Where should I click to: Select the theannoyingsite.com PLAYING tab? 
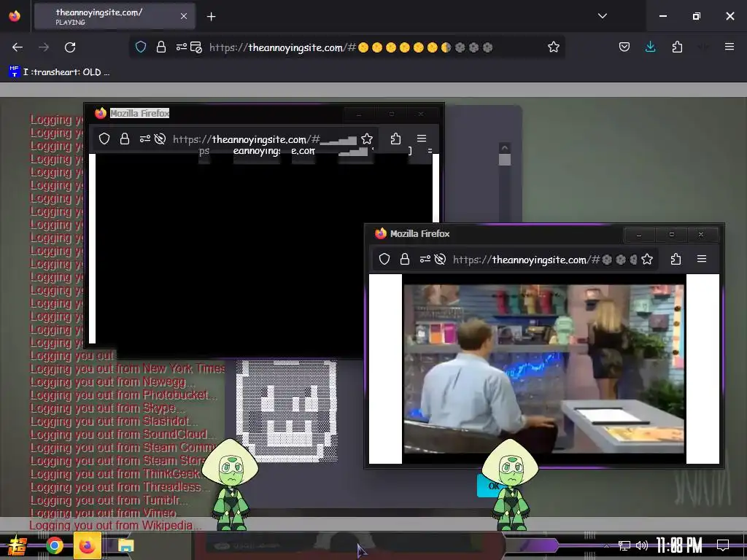click(115, 16)
